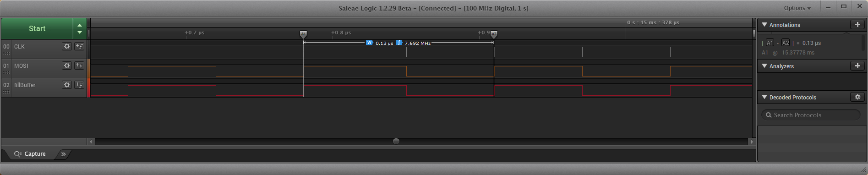The width and height of the screenshot is (868, 175).
Task: Click the width W measurement badge
Action: tap(369, 43)
